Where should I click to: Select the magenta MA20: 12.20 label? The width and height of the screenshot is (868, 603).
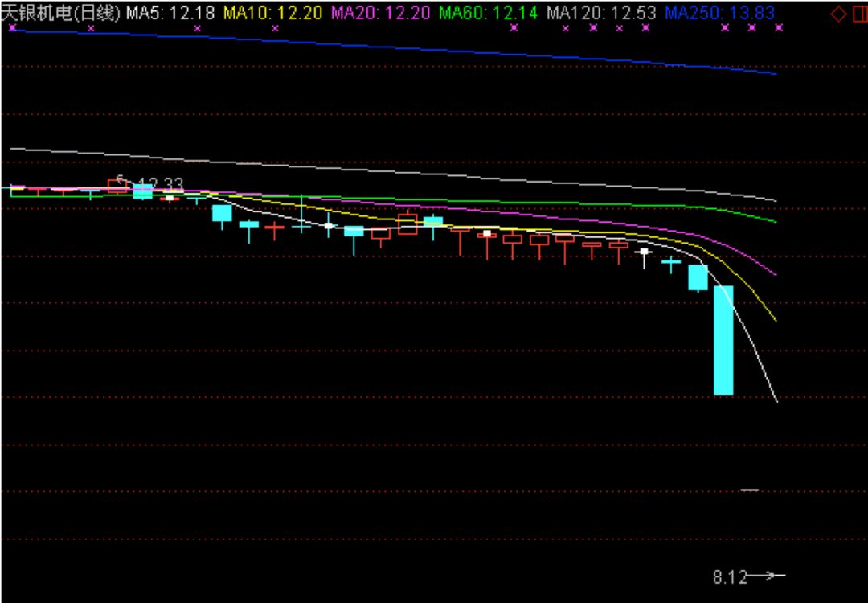pos(380,13)
